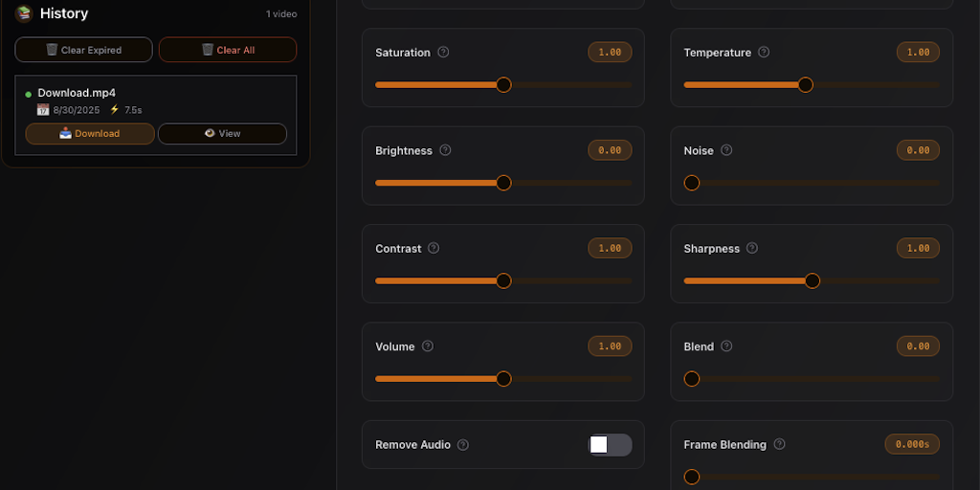This screenshot has width=980, height=490.
Task: Click the Saturation help question-mark icon
Action: coord(443,52)
